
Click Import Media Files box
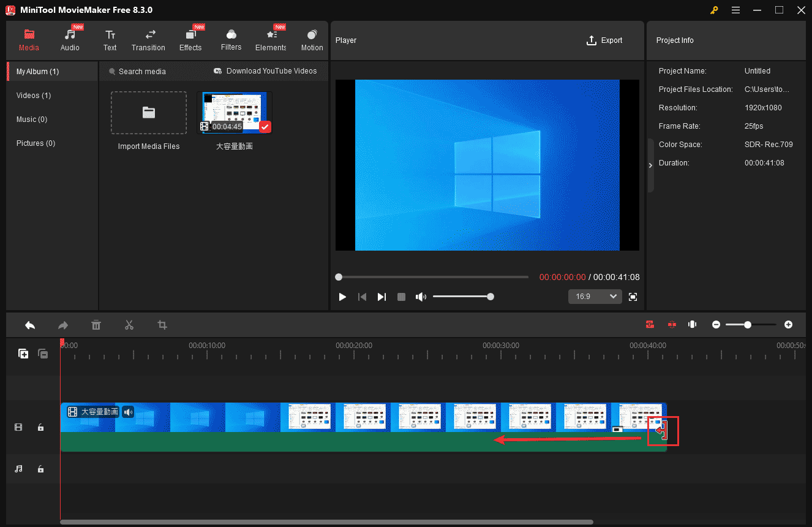[x=149, y=113]
